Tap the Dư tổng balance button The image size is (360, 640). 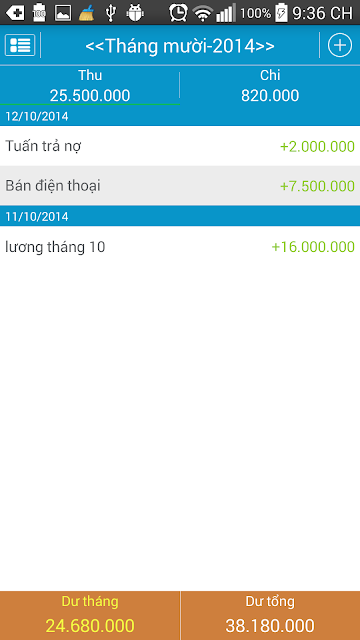pos(270,616)
